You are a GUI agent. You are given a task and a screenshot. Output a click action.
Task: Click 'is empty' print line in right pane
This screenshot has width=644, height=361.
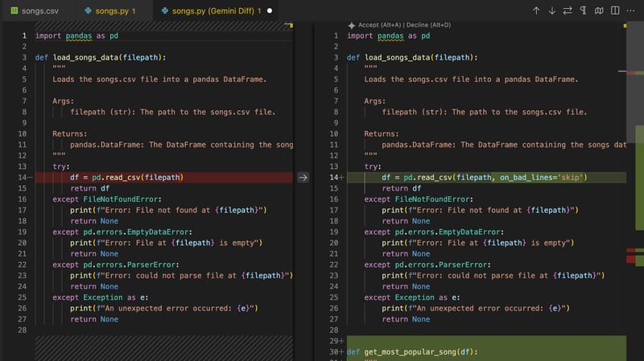[477, 243]
